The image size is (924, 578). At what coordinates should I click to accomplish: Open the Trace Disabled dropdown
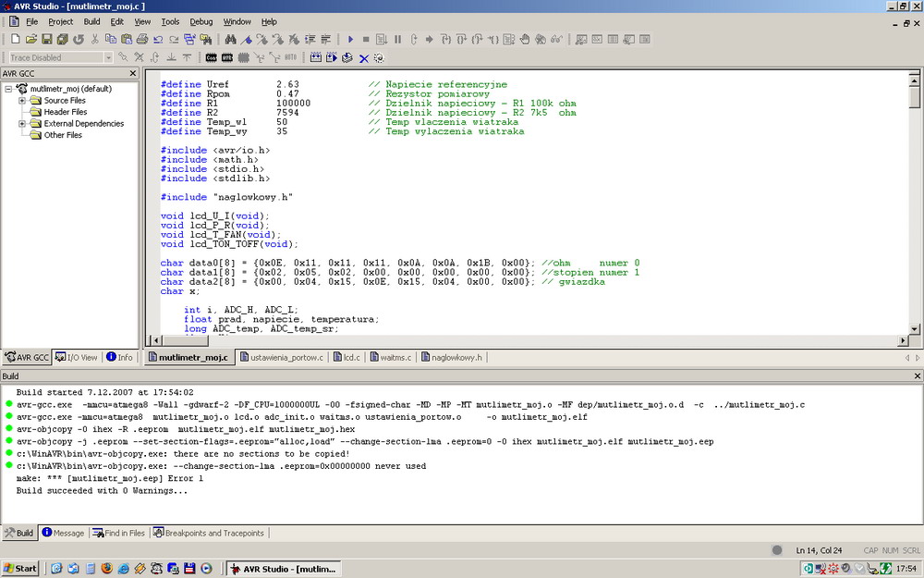point(108,57)
